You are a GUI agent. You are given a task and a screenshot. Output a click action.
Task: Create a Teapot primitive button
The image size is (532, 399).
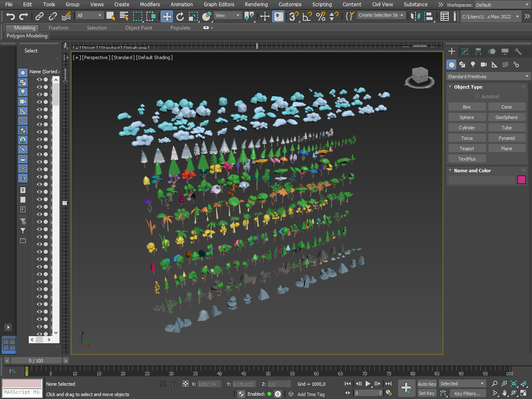pyautogui.click(x=467, y=149)
